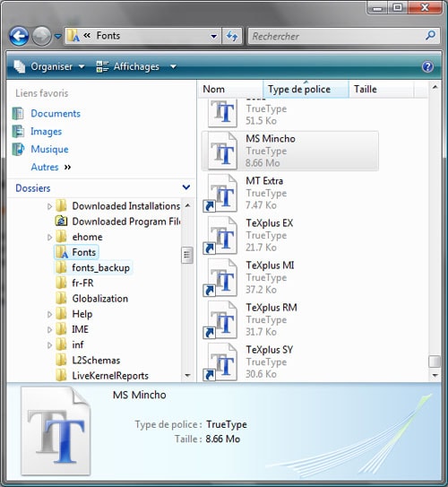Click in the Rechercher search field

coord(337,37)
